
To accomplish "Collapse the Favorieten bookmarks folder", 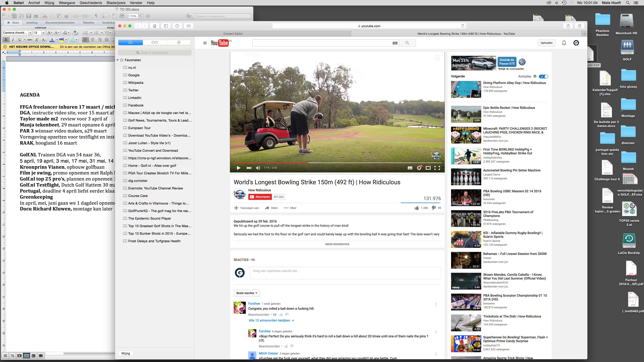I will (x=117, y=60).
